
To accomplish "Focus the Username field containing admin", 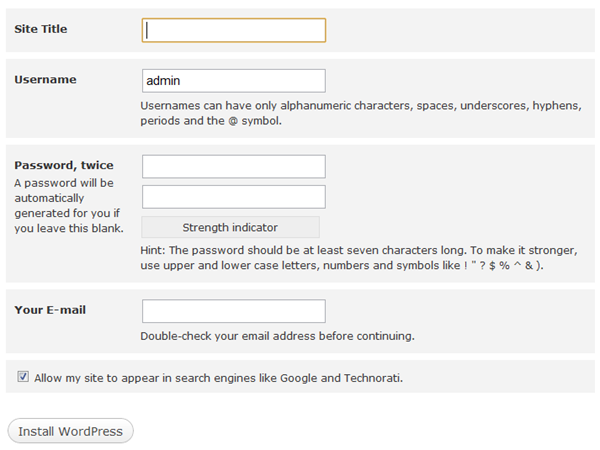I will pyautogui.click(x=233, y=80).
